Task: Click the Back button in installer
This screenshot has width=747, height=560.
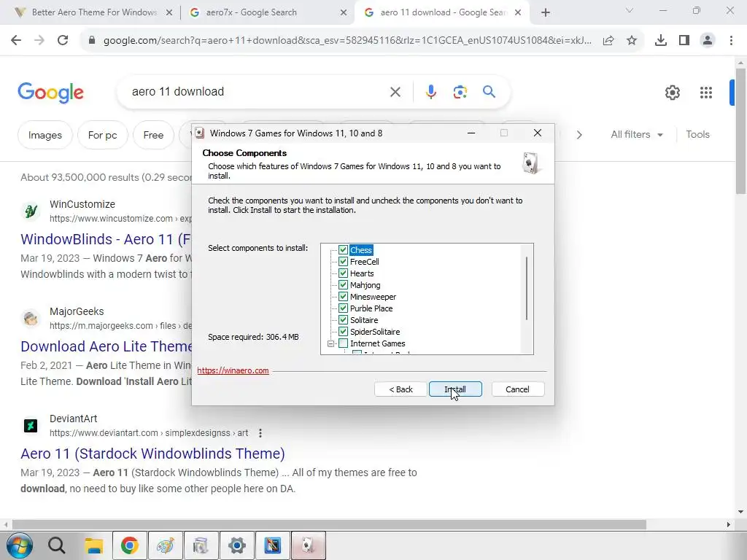Action: pyautogui.click(x=400, y=389)
